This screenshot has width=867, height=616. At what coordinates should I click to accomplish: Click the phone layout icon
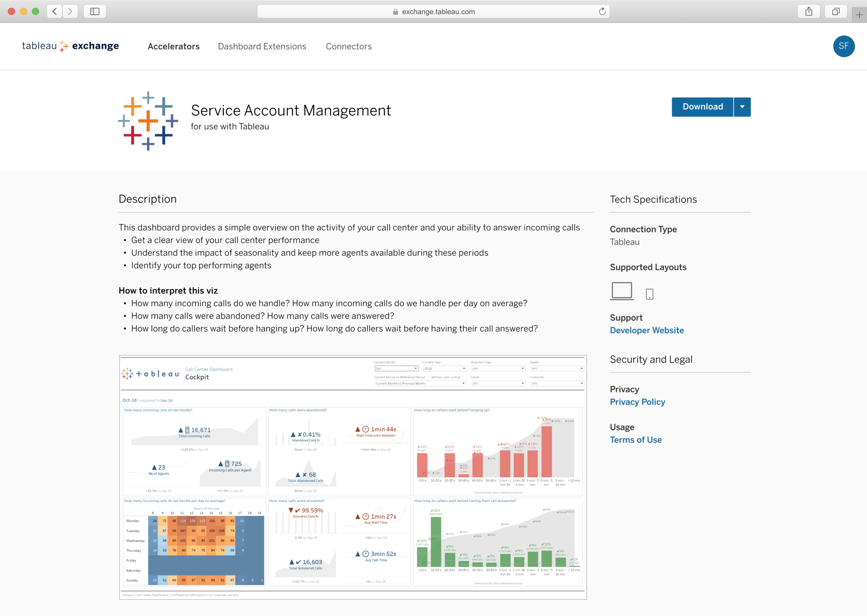coord(649,294)
